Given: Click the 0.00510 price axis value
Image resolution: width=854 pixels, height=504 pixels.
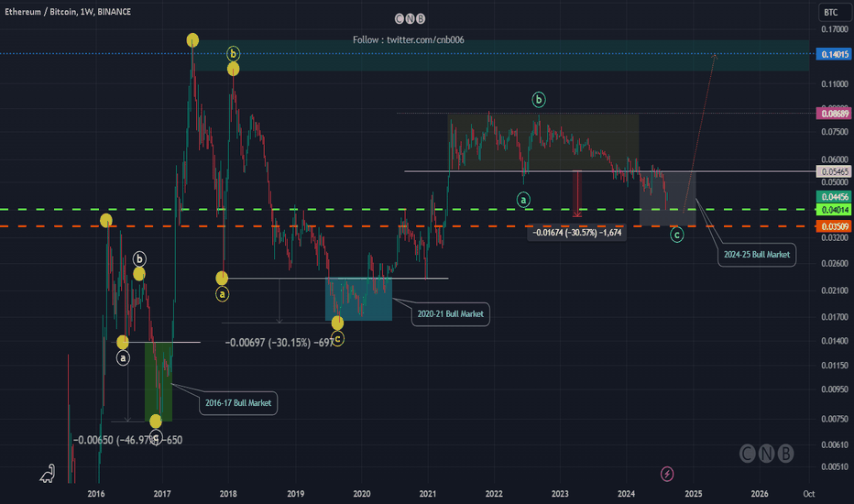Looking at the screenshot, I should [835, 466].
